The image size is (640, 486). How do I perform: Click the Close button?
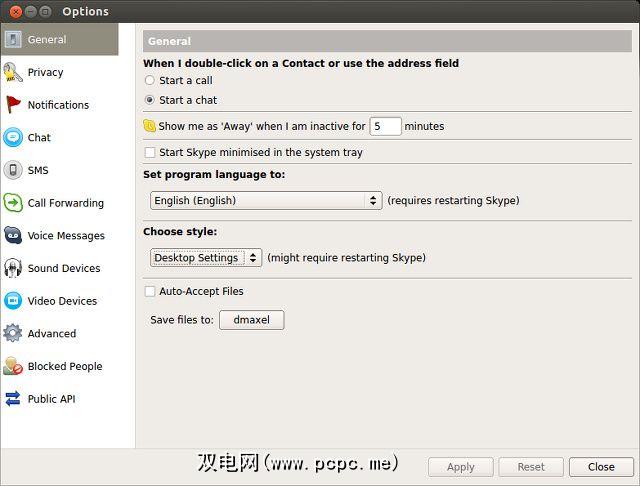[x=601, y=466]
